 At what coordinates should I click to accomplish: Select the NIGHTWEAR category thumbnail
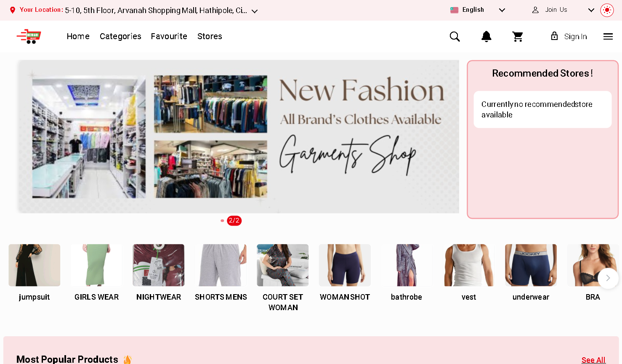click(x=158, y=265)
